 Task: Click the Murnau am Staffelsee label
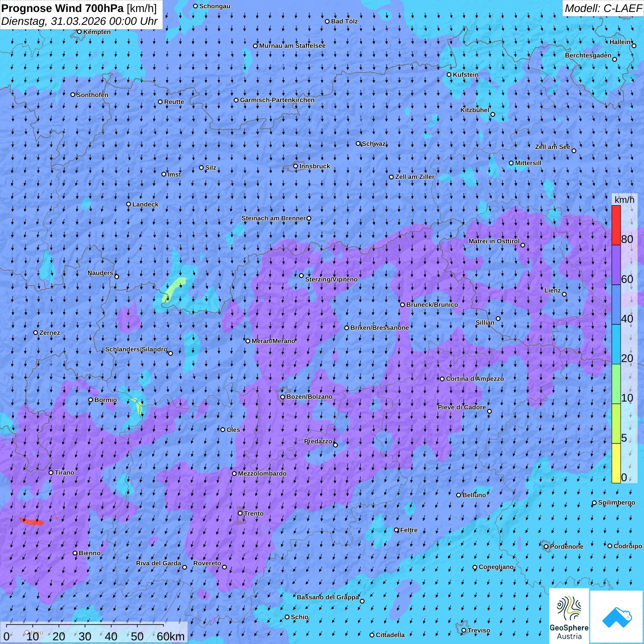tap(292, 46)
